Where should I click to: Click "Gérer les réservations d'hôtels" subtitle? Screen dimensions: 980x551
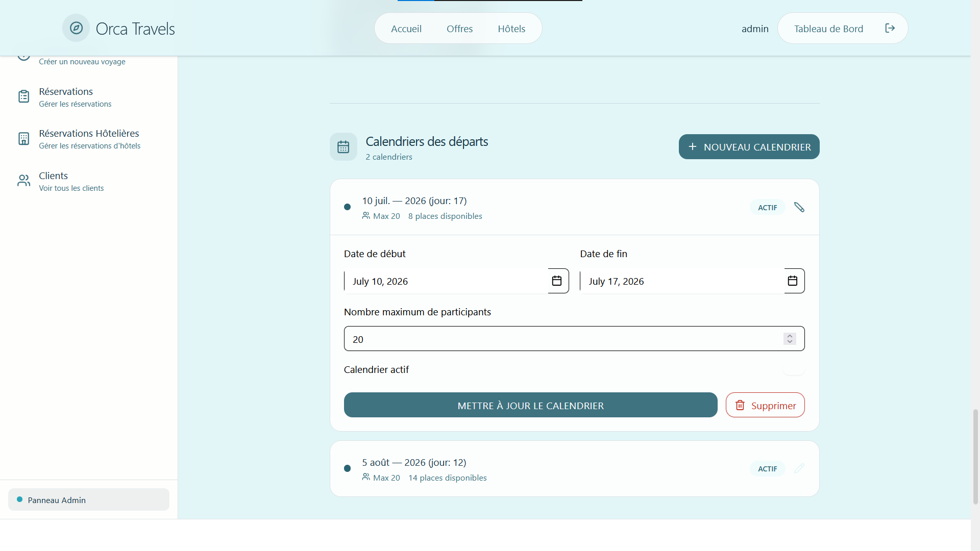[90, 146]
